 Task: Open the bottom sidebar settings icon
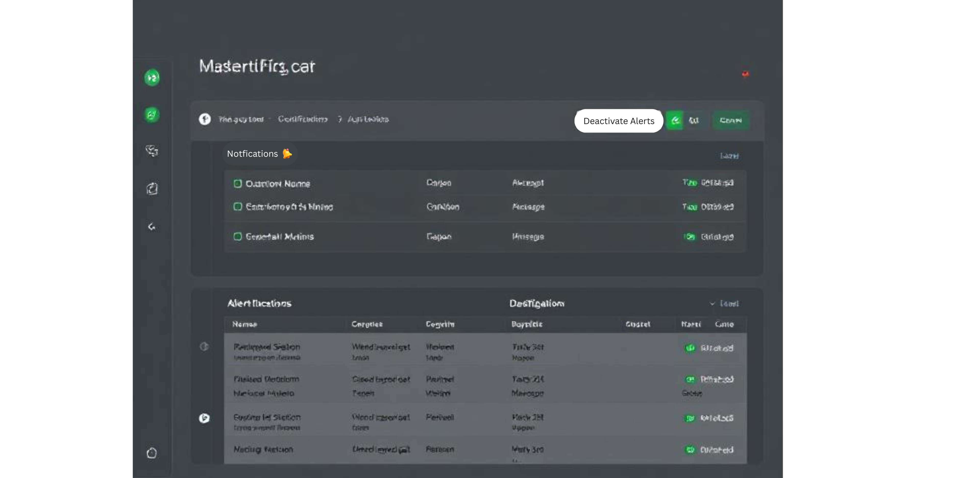pyautogui.click(x=152, y=453)
